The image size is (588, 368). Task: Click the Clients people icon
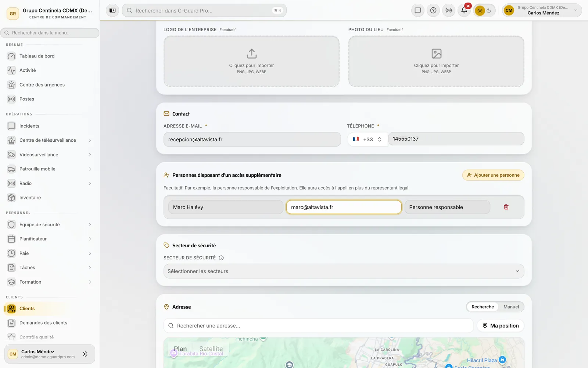coord(11,308)
